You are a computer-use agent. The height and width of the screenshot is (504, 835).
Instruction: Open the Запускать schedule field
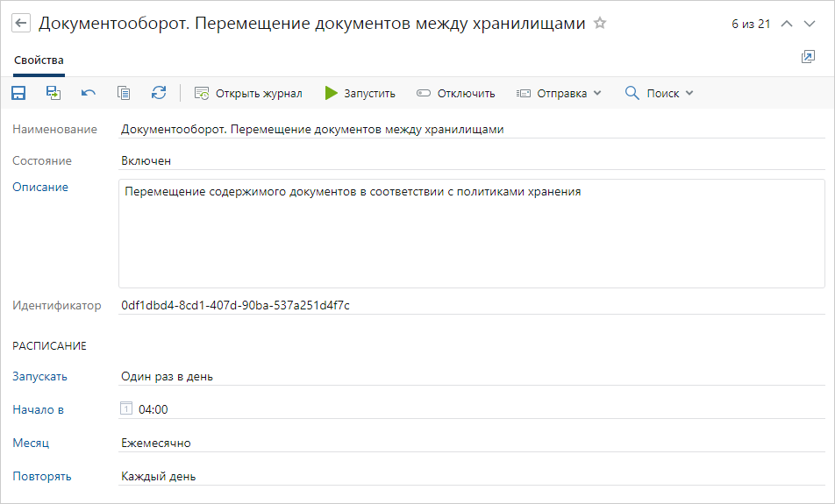tap(472, 377)
